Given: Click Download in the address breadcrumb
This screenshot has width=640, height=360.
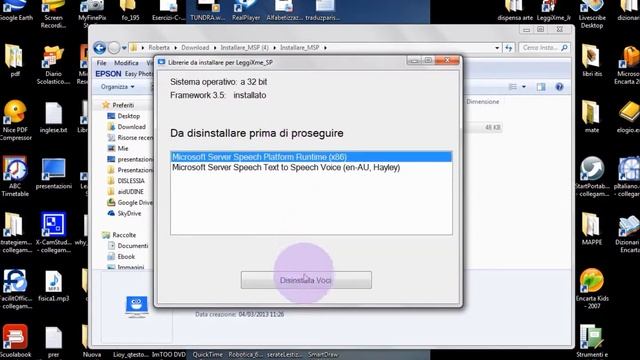Looking at the screenshot, I should [x=195, y=48].
